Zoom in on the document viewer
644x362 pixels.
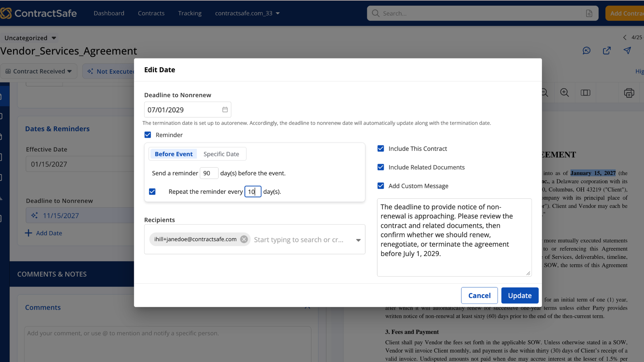click(565, 93)
